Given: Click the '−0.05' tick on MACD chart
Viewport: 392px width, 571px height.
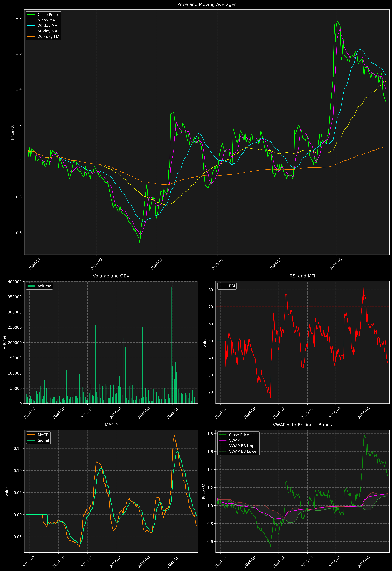Looking at the screenshot, I should 16,537.
